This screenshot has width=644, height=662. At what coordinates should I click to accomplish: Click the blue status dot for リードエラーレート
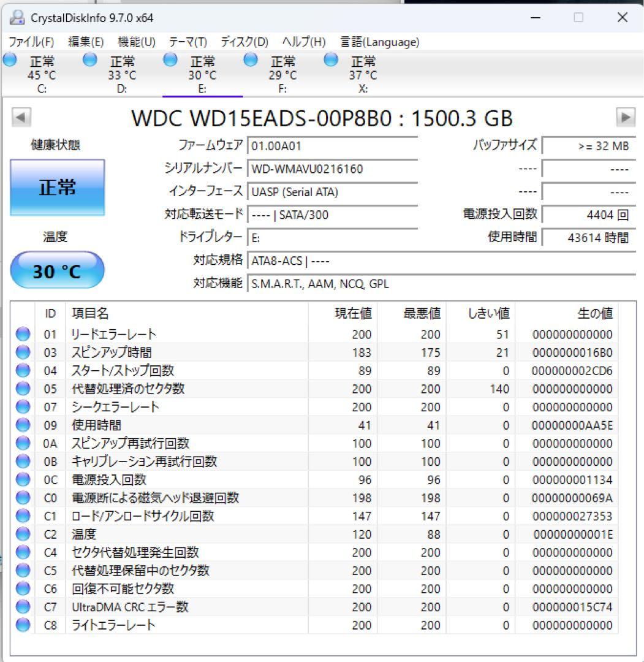tap(22, 334)
